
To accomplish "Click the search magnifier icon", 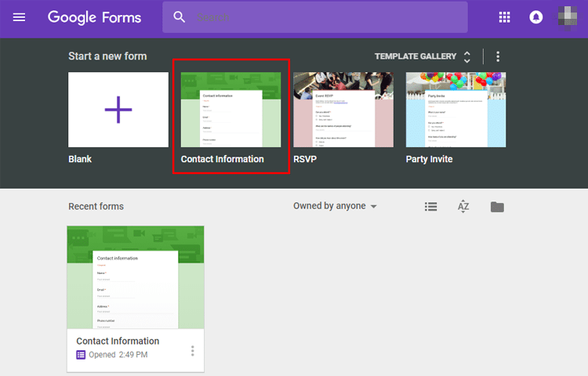I will pos(180,17).
